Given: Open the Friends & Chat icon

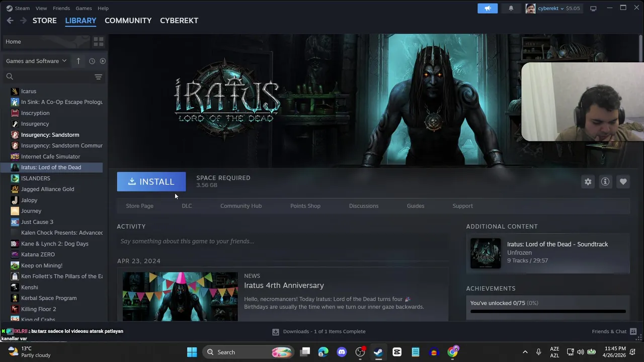Looking at the screenshot, I should [633, 331].
